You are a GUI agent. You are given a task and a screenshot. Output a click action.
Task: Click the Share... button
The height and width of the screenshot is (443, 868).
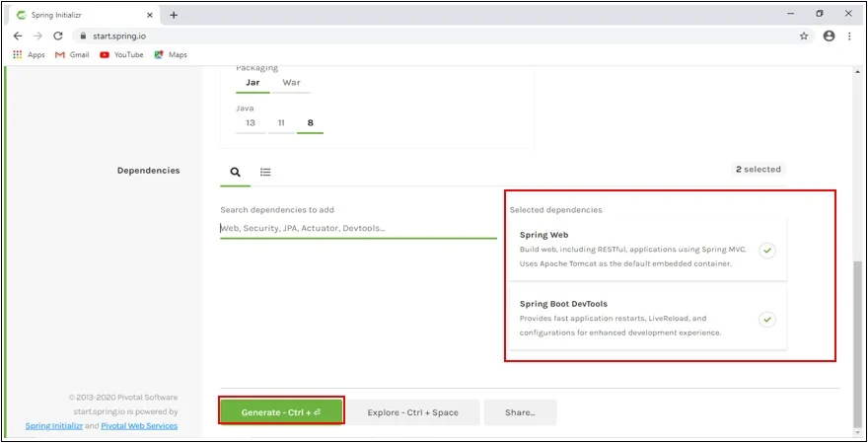[520, 412]
